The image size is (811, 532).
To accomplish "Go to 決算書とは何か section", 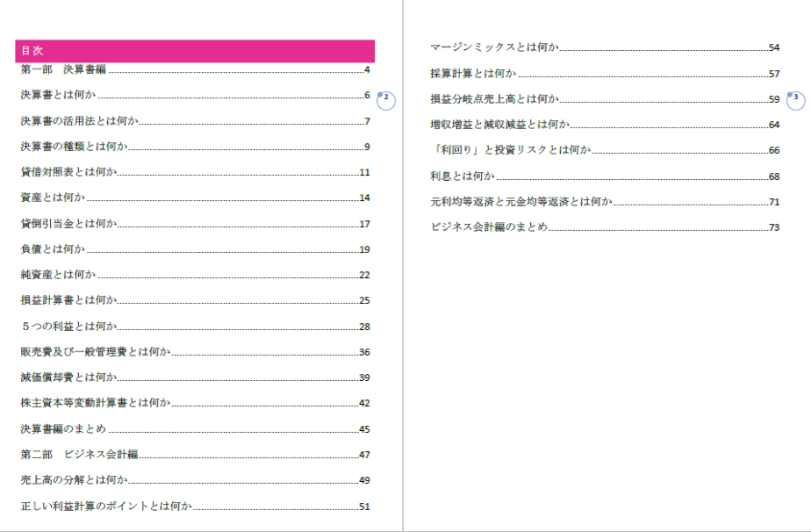I will point(58,96).
